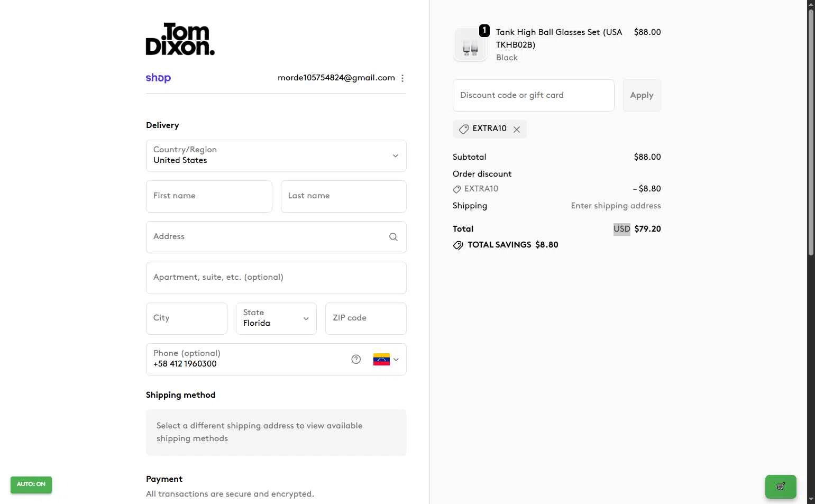Click the USD currency label
This screenshot has height=504, width=815.
click(622, 229)
